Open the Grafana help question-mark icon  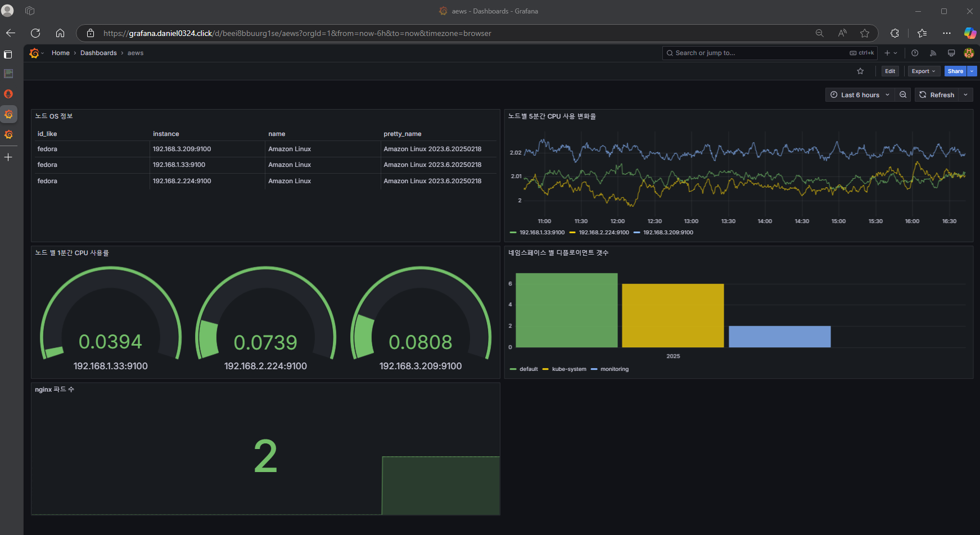[915, 53]
